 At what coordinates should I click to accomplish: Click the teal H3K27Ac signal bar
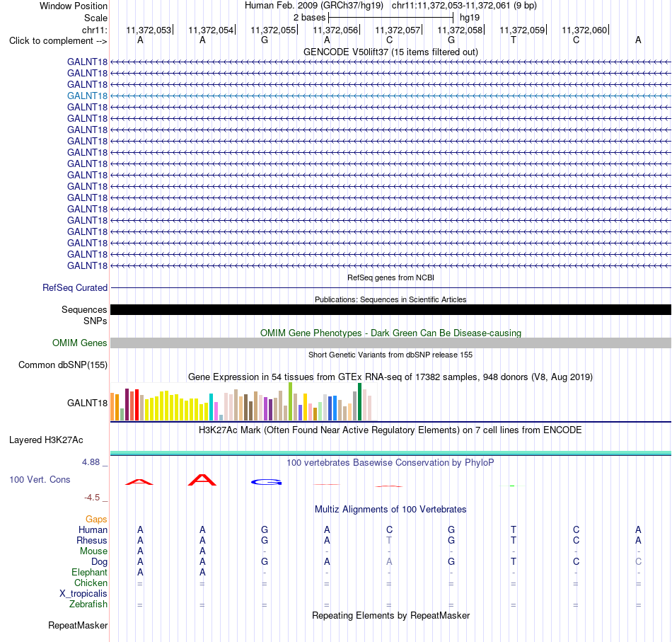390,453
